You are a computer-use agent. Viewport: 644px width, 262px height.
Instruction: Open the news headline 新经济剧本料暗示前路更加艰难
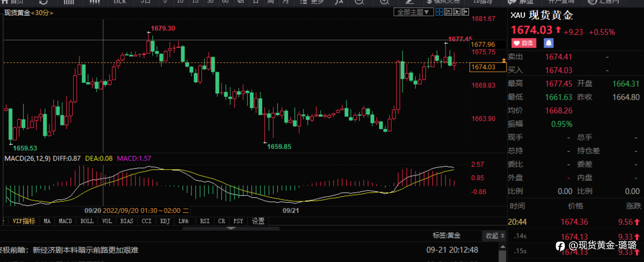[x=85, y=250]
